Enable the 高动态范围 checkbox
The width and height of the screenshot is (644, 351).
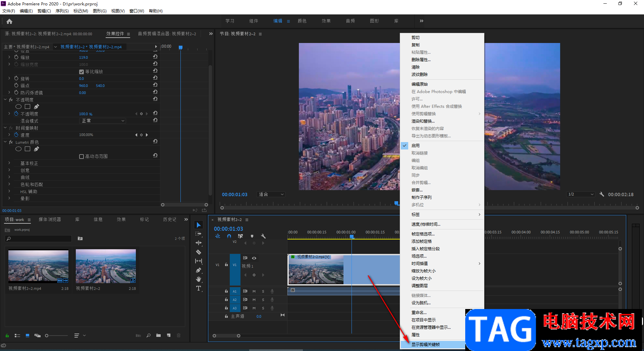tap(81, 157)
